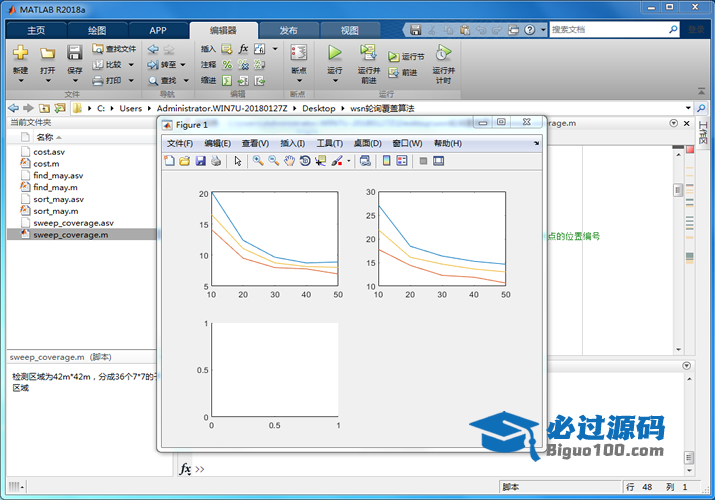
Task: Click the back arrow in the address bar
Action: coord(14,108)
